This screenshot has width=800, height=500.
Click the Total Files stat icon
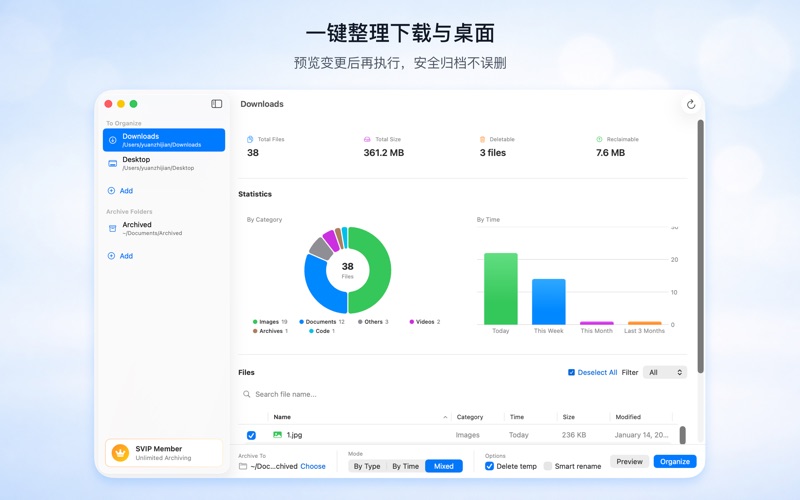250,140
